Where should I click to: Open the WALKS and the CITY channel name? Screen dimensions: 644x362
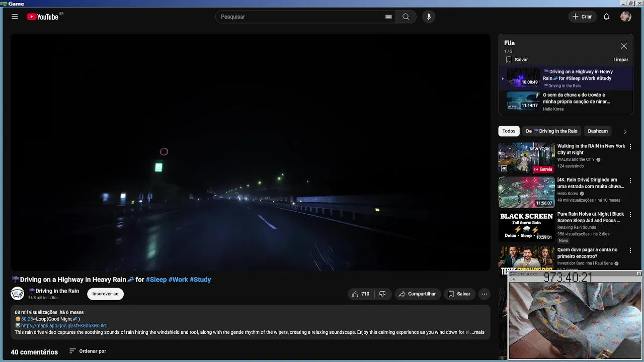tap(576, 159)
